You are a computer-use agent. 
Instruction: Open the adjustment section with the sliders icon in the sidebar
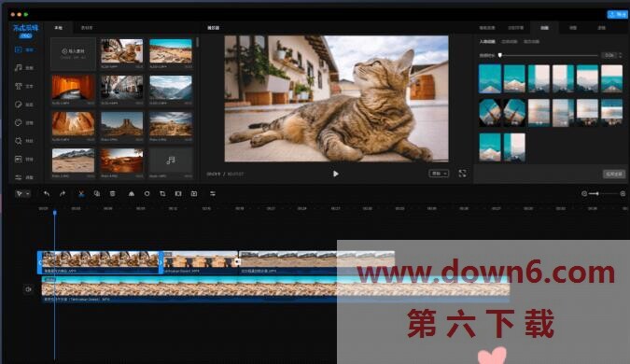point(23,177)
